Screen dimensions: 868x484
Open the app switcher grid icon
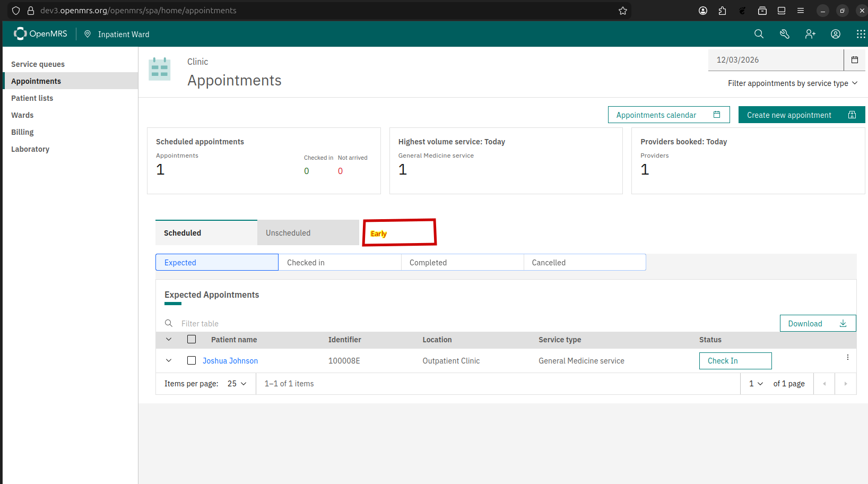click(x=860, y=34)
